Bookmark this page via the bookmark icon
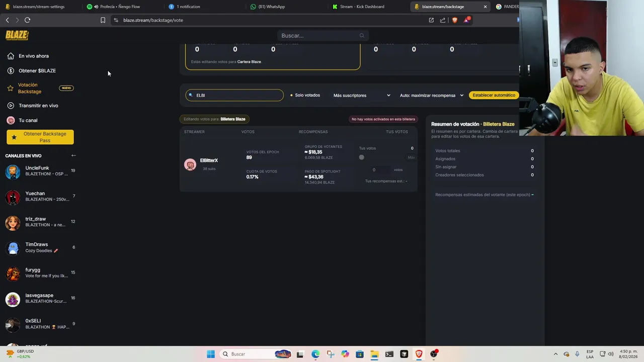 103,20
